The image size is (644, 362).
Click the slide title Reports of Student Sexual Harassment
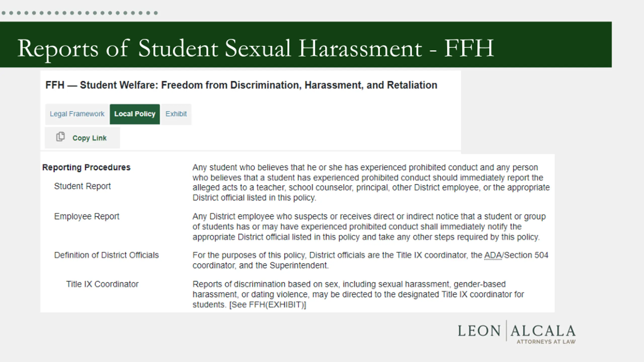255,48
